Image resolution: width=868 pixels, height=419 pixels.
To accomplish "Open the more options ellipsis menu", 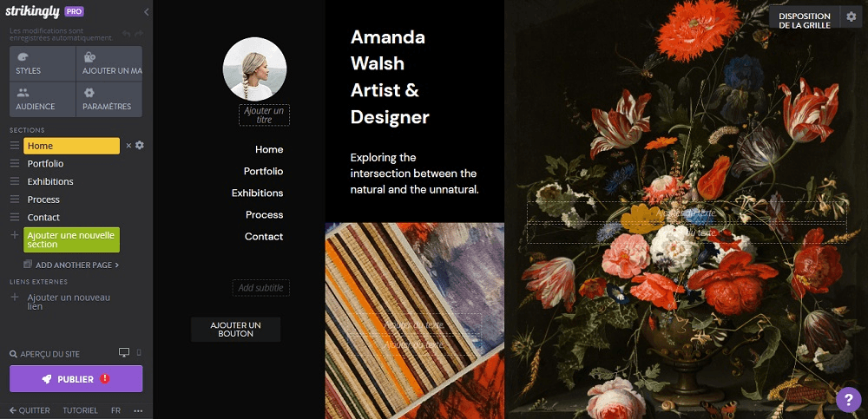I will (138, 410).
